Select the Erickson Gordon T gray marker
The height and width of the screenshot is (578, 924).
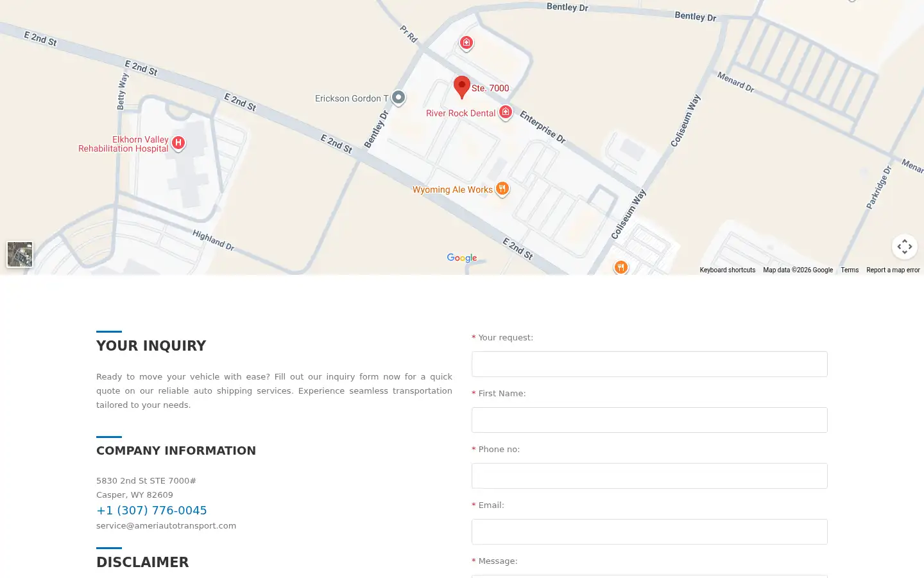coord(398,98)
